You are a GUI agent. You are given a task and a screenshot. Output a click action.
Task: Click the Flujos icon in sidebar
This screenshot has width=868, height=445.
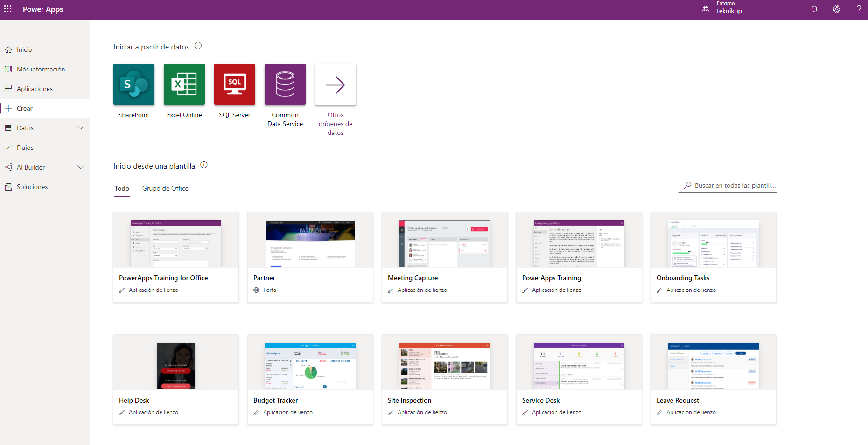point(8,148)
